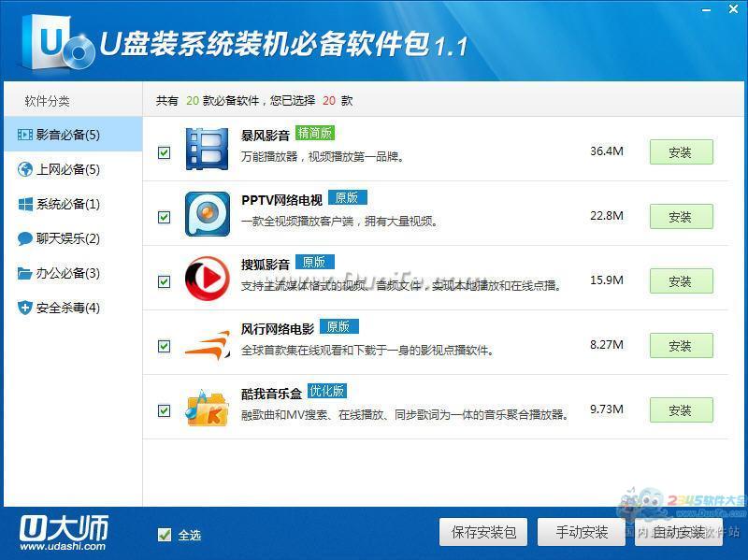Open the 聊天娱乐(2) category
The width and height of the screenshot is (748, 560).
(67, 238)
